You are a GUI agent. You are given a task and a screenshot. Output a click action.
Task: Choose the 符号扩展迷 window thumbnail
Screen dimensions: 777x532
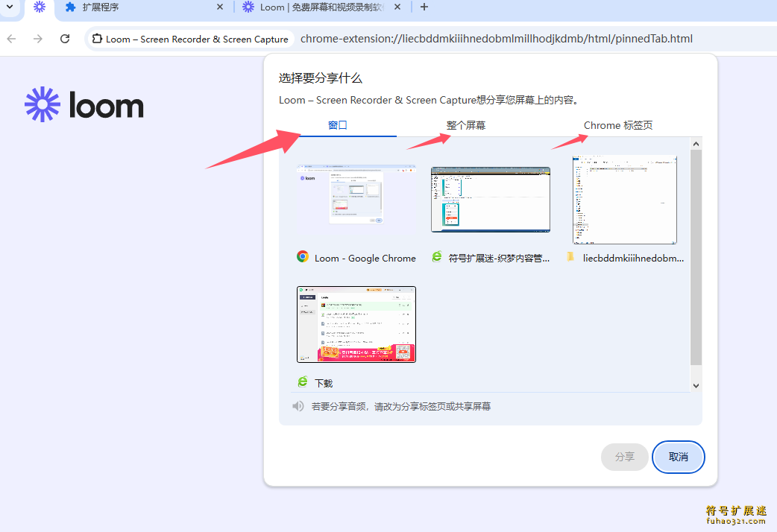pos(491,199)
